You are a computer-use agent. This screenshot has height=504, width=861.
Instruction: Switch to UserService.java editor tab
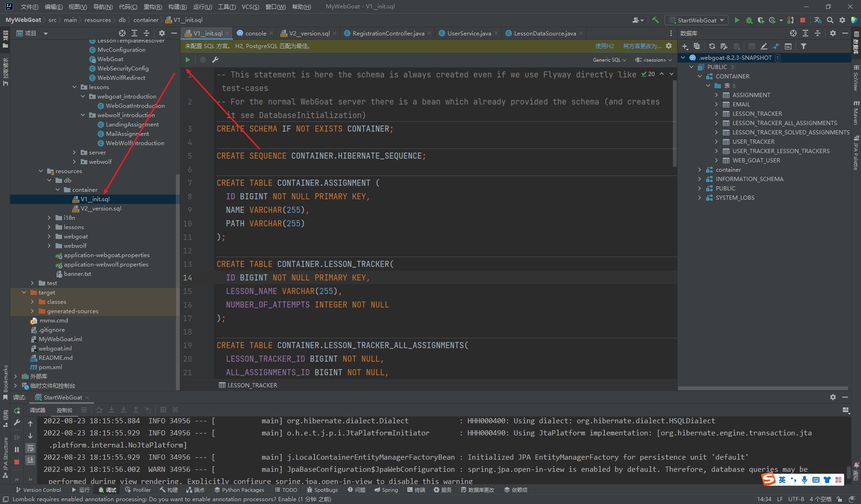tap(469, 33)
